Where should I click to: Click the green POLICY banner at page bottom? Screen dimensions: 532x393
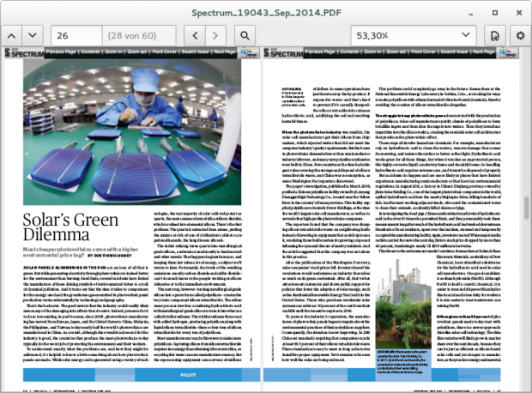click(137, 374)
